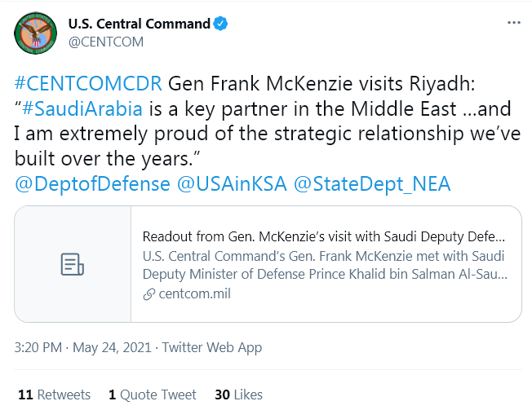This screenshot has height=410, width=532.
Task: Click the 3:20 PM May 24, 2021 timestamp
Action: [x=82, y=348]
